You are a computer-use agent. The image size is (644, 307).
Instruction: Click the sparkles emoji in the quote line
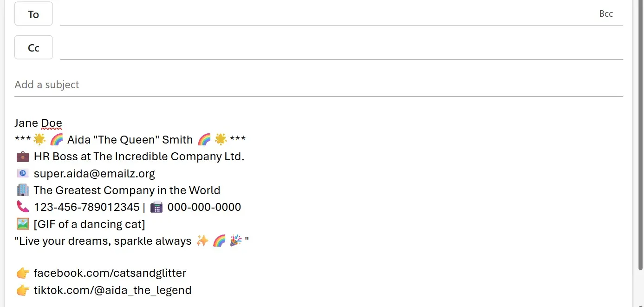click(x=202, y=241)
